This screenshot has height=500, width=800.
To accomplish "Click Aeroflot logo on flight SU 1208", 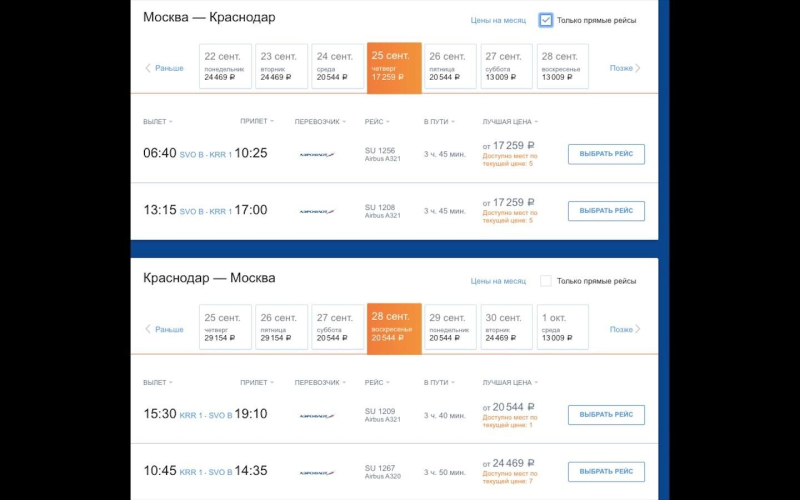I will [317, 211].
